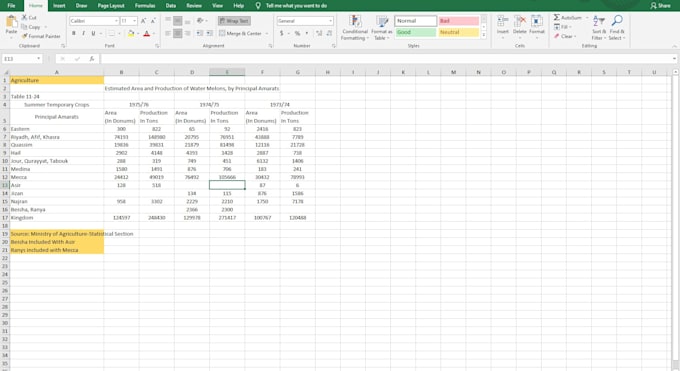This screenshot has height=371, width=680.
Task: Click the Share button
Action: 660,6
